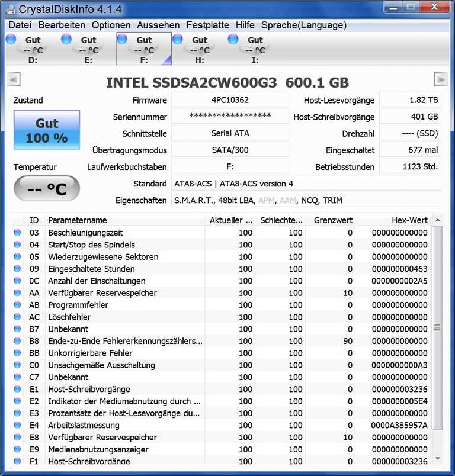Viewport: 455px width, 476px height.
Task: Select drive E: disk tab
Action: (x=88, y=49)
